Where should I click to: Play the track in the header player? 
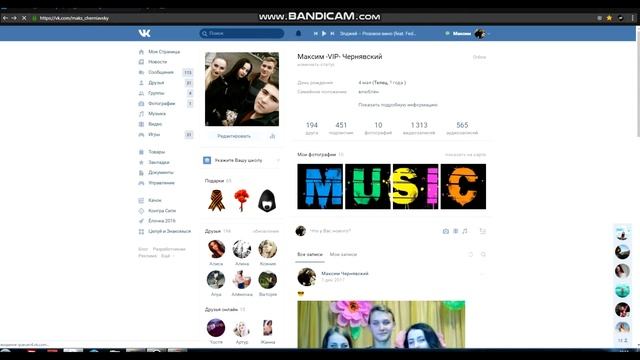(324, 33)
